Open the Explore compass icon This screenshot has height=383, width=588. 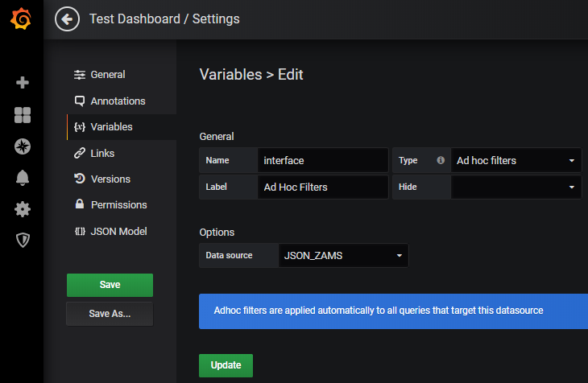point(23,146)
